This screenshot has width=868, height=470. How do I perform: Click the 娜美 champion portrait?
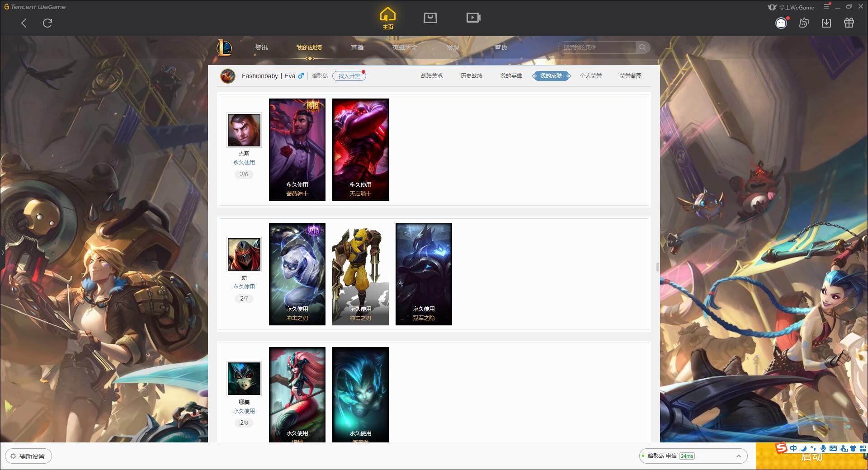point(244,379)
